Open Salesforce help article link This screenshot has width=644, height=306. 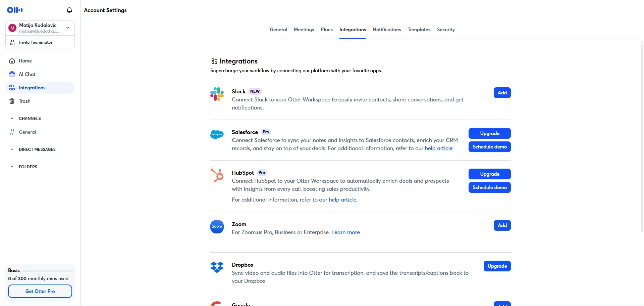pyautogui.click(x=439, y=148)
